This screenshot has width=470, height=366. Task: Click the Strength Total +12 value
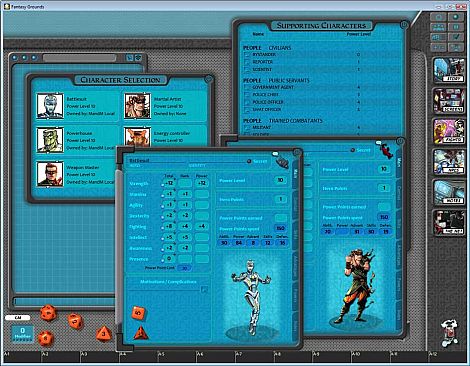(x=169, y=183)
